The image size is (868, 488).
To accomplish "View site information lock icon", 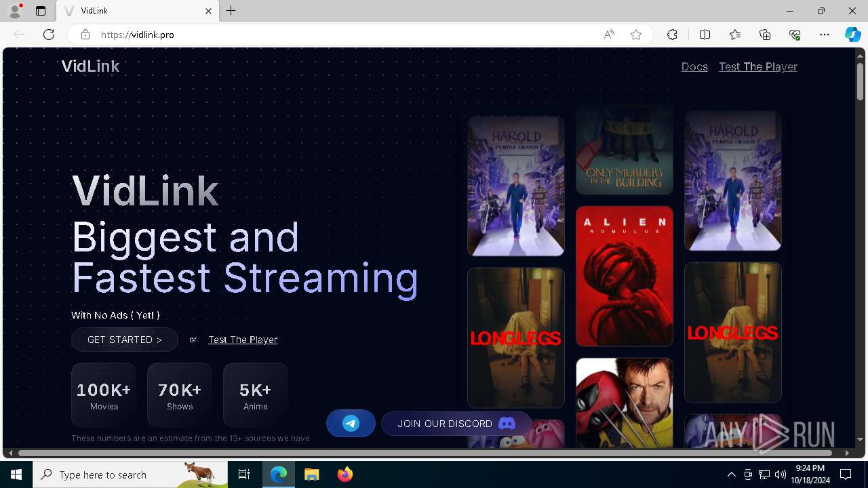I will click(85, 35).
